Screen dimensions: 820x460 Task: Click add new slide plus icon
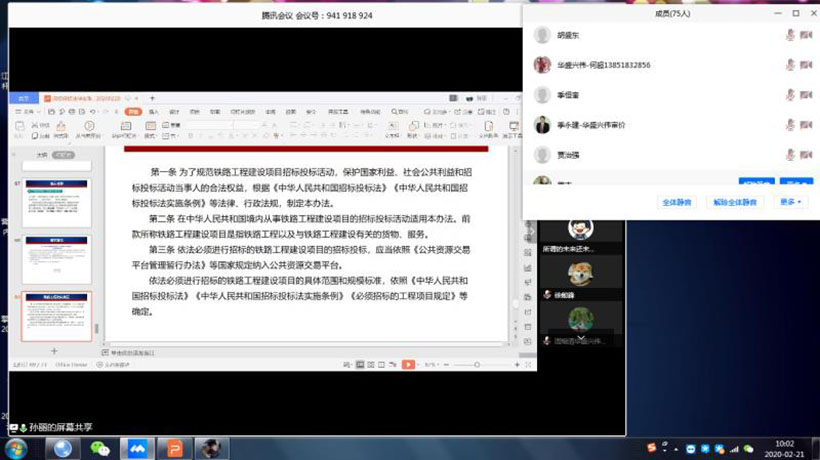coord(54,351)
